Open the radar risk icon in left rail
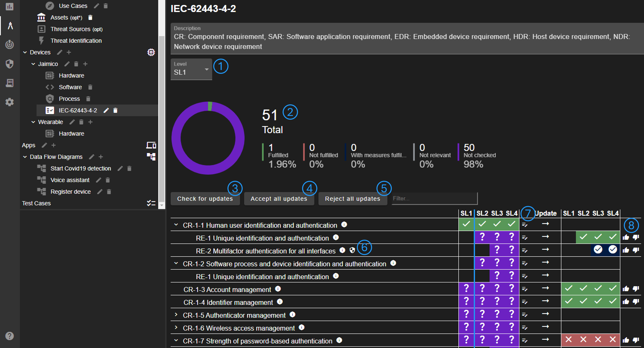 coord(10,44)
